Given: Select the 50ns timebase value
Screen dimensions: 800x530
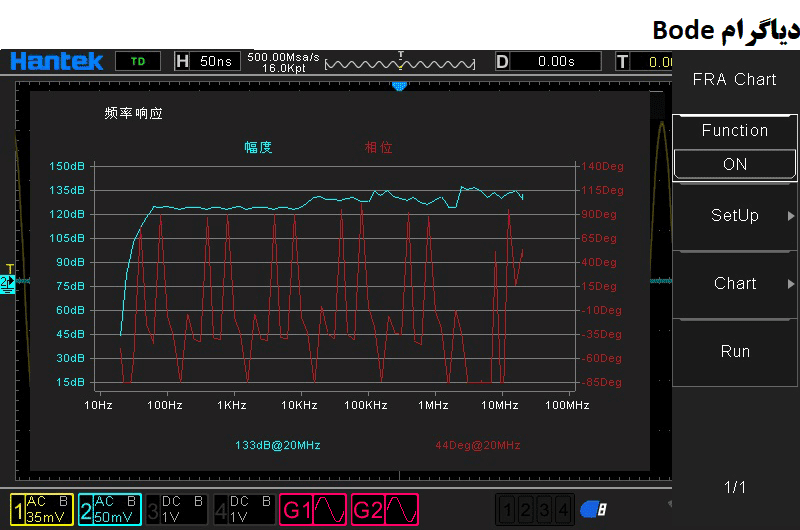Looking at the screenshot, I should pos(215,61).
